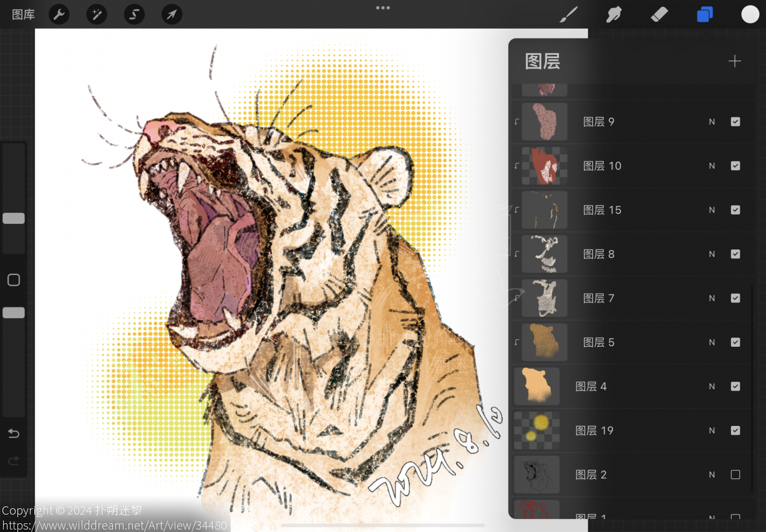
Task: Tap the undo arrow
Action: tap(14, 433)
